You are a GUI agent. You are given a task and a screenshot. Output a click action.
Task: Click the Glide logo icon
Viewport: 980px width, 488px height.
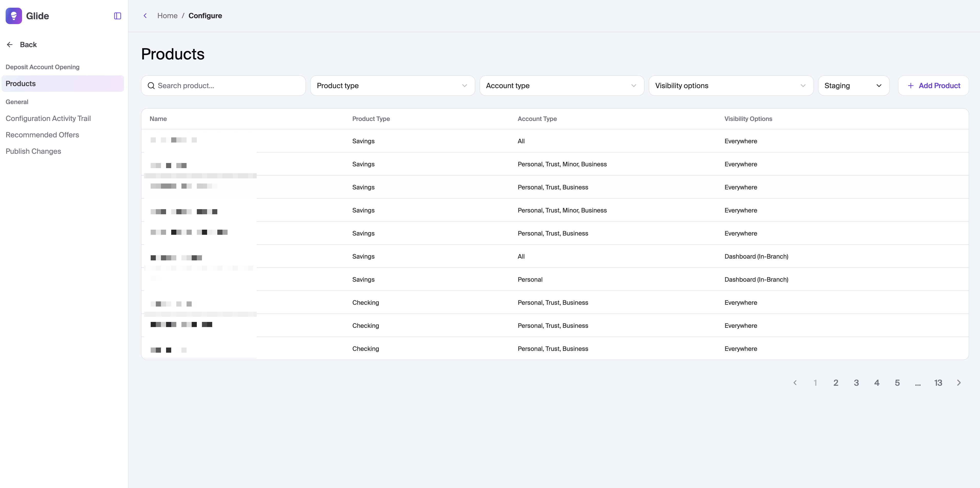(14, 16)
